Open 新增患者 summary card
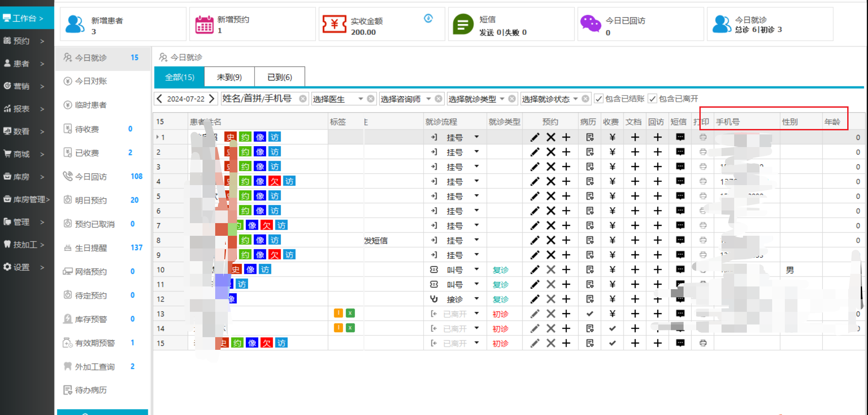Screen dimensions: 868x415 (x=123, y=24)
